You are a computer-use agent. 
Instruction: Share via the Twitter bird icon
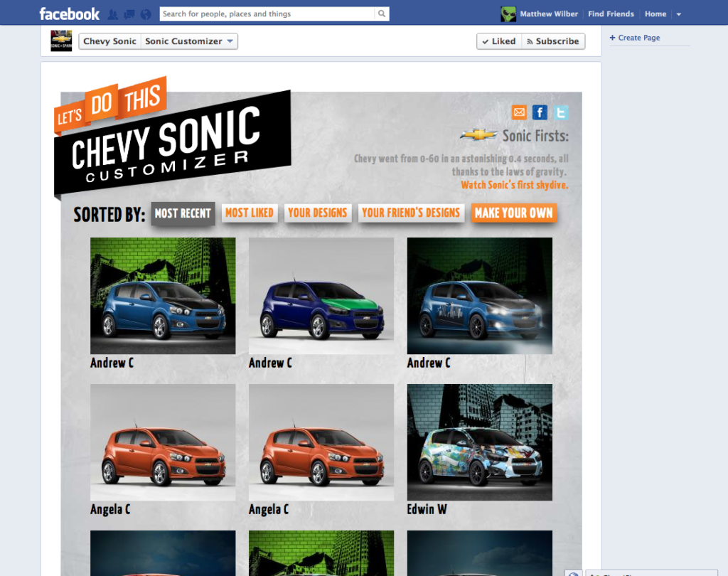pyautogui.click(x=561, y=112)
